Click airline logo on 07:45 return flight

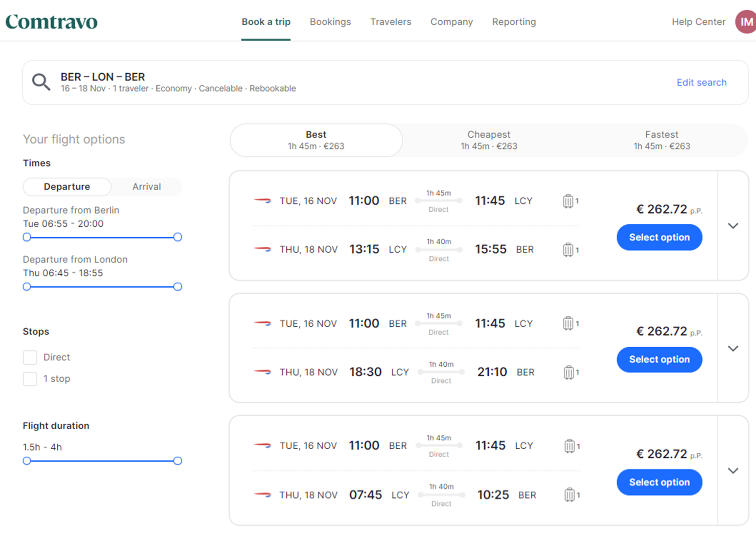(x=262, y=494)
